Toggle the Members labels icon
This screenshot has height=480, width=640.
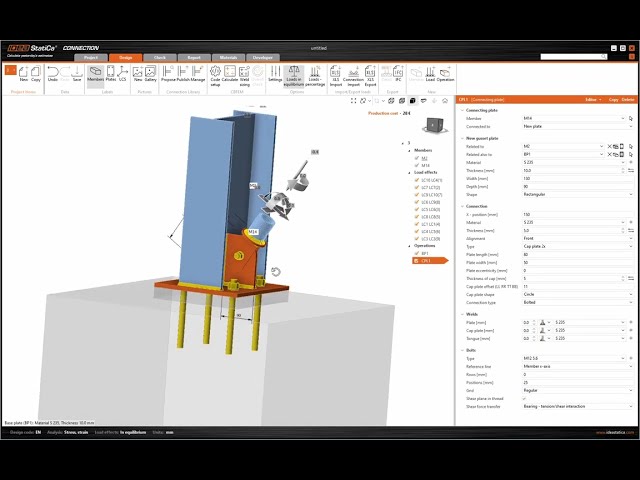(96, 74)
